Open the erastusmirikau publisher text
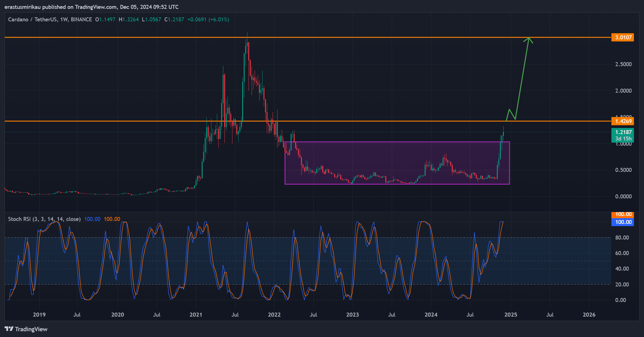The width and height of the screenshot is (644, 337). (x=23, y=7)
